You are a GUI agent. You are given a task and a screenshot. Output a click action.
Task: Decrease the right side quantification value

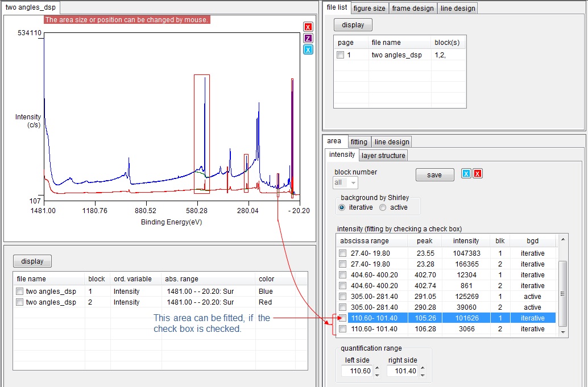(422, 374)
